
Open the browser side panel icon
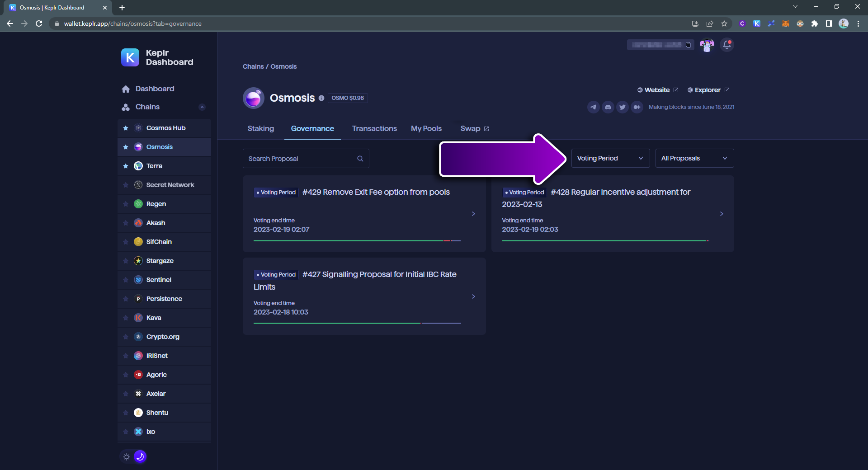pyautogui.click(x=829, y=23)
